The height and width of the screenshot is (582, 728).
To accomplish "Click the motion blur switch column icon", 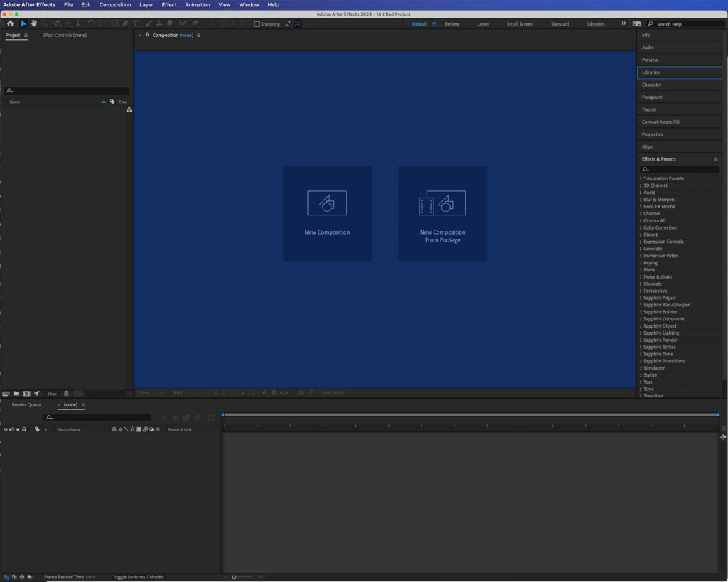I will 145,429.
